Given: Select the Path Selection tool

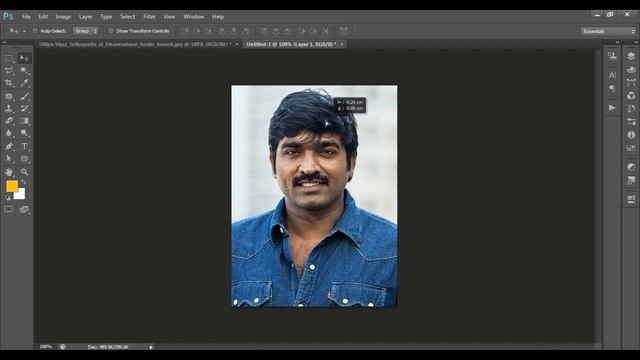Looking at the screenshot, I should tap(9, 159).
